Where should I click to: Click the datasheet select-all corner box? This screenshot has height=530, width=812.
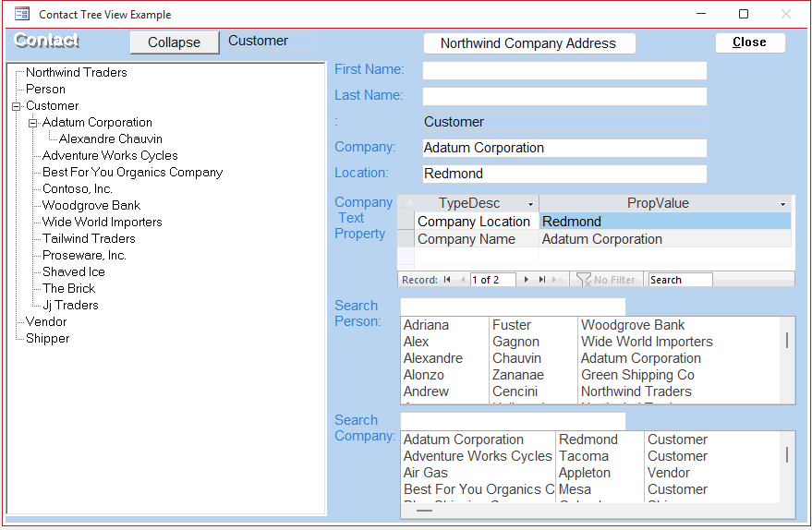click(x=406, y=203)
